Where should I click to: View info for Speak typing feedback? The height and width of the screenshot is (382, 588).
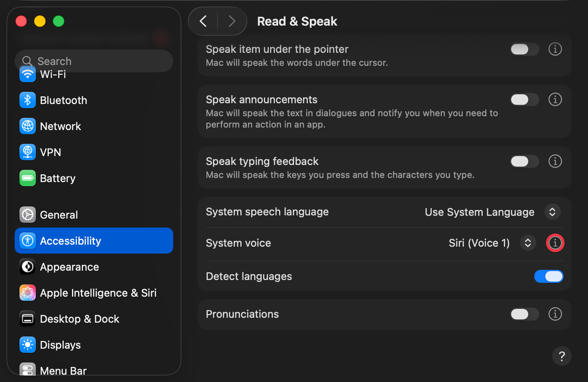pos(555,161)
